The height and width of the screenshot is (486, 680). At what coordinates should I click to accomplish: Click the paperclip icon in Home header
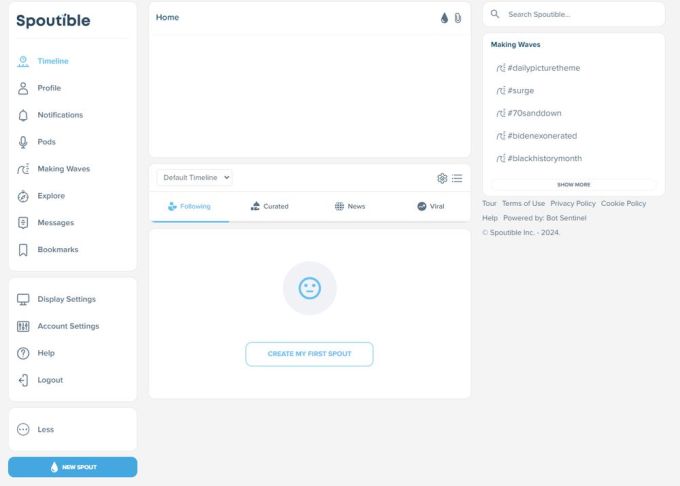[x=458, y=18]
